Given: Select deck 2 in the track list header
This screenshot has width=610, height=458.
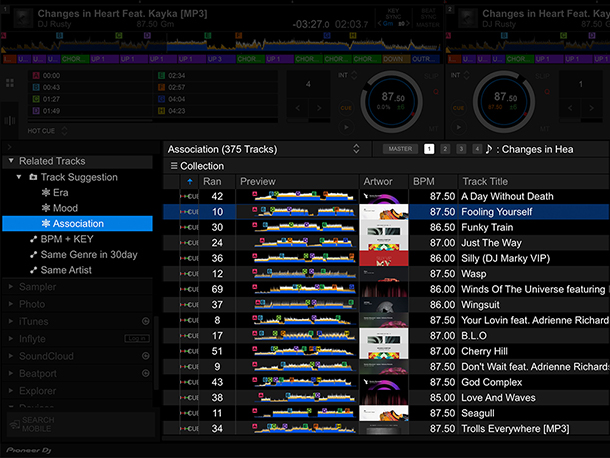Looking at the screenshot, I should (446, 149).
